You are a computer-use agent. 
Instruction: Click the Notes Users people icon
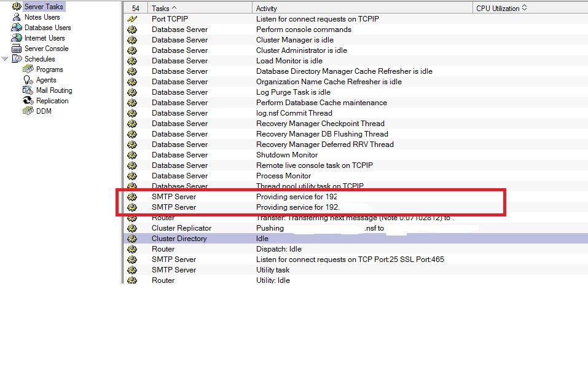(17, 17)
